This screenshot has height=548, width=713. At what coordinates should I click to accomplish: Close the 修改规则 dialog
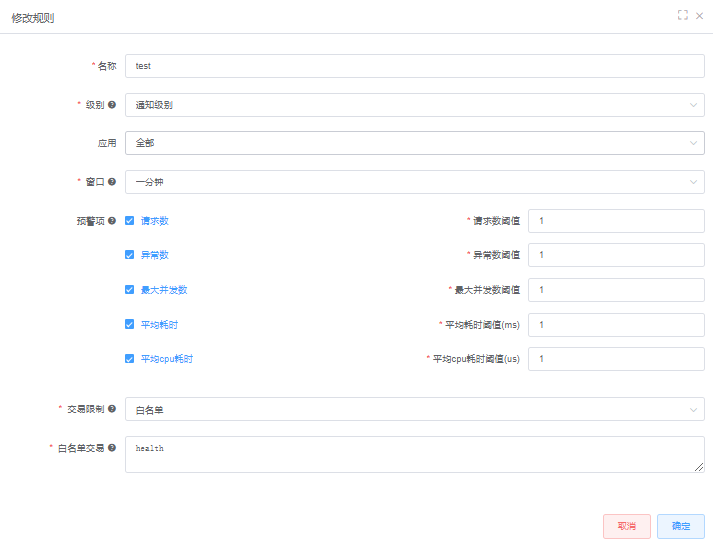[699, 16]
